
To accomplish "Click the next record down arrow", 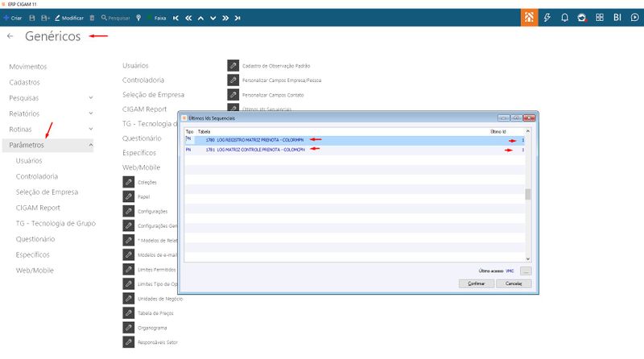I will pyautogui.click(x=213, y=18).
